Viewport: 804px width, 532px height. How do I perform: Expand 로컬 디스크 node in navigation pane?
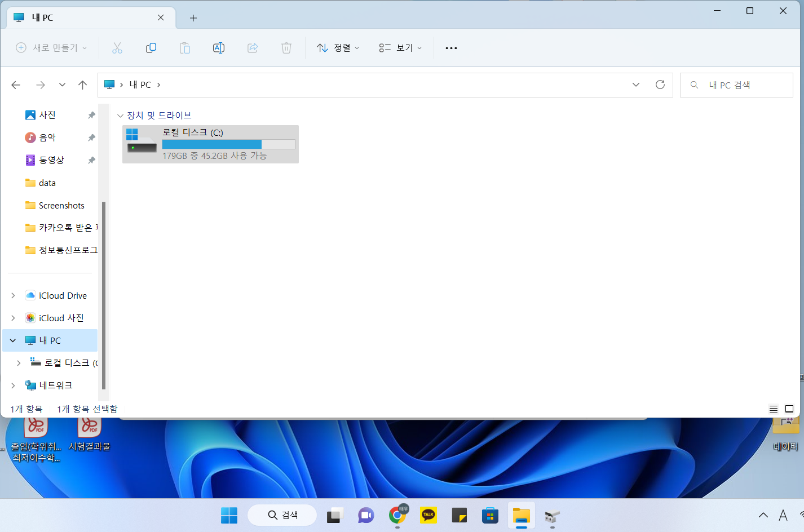tap(19, 363)
